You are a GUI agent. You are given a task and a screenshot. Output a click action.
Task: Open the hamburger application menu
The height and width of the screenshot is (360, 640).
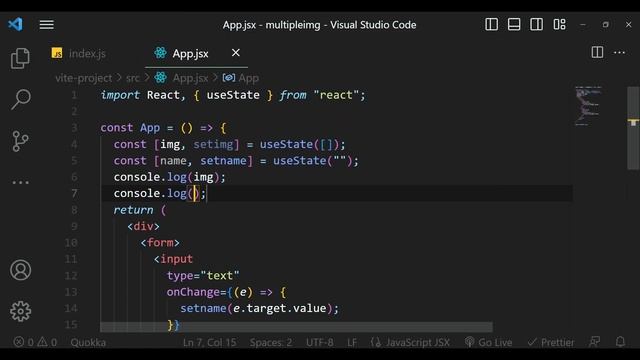coord(47,25)
